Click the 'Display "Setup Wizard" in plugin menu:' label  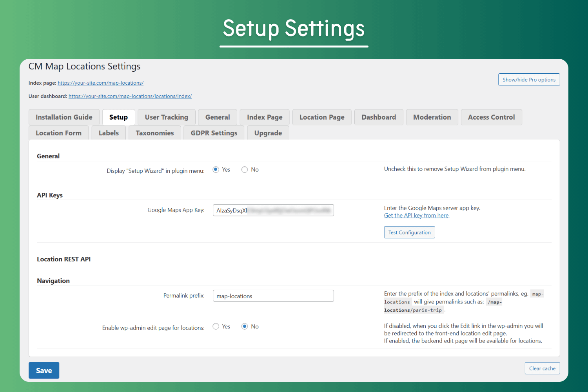[156, 171]
